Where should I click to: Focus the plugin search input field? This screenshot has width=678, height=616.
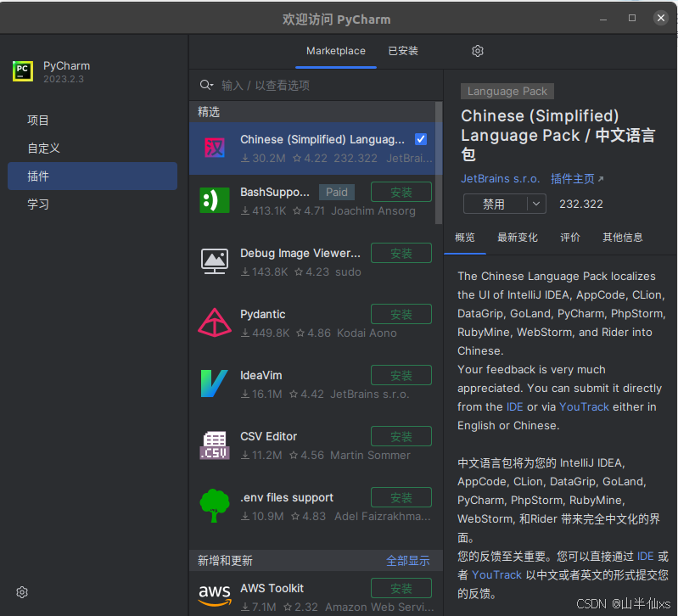coord(328,85)
